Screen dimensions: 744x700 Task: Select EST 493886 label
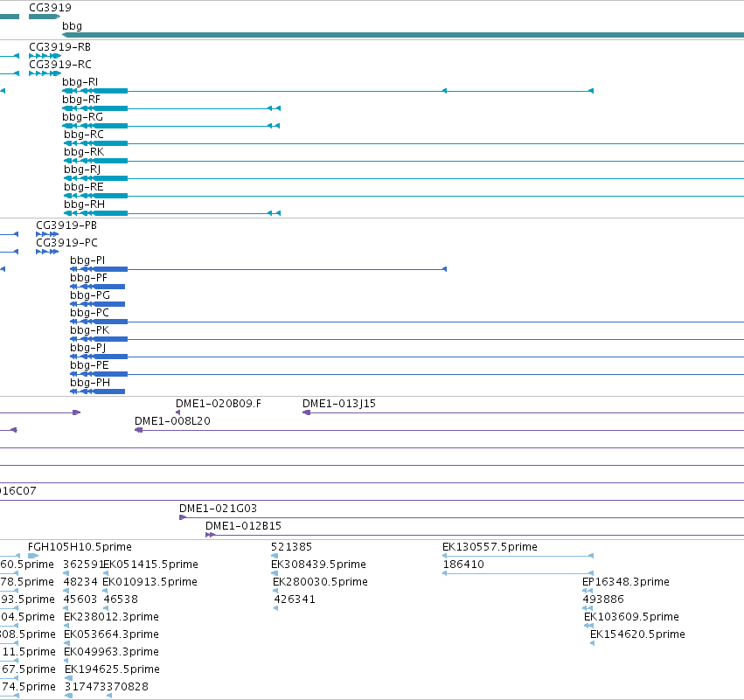point(603,600)
